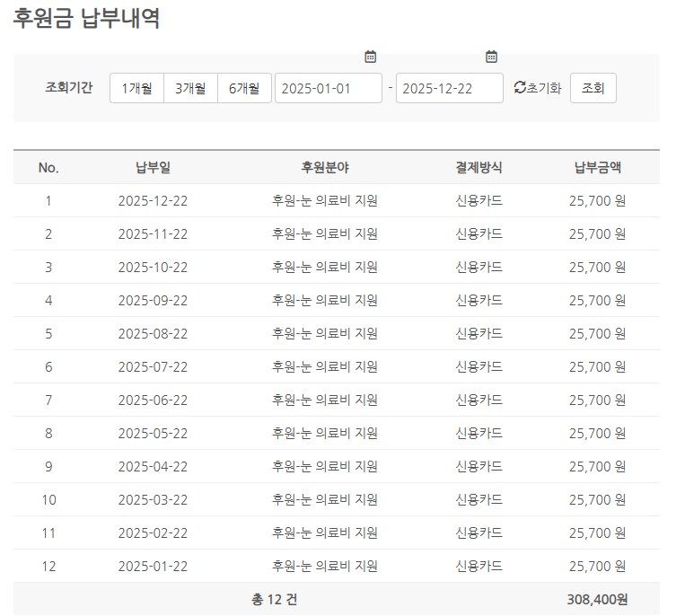
Task: Click the No. column header
Action: (x=48, y=167)
